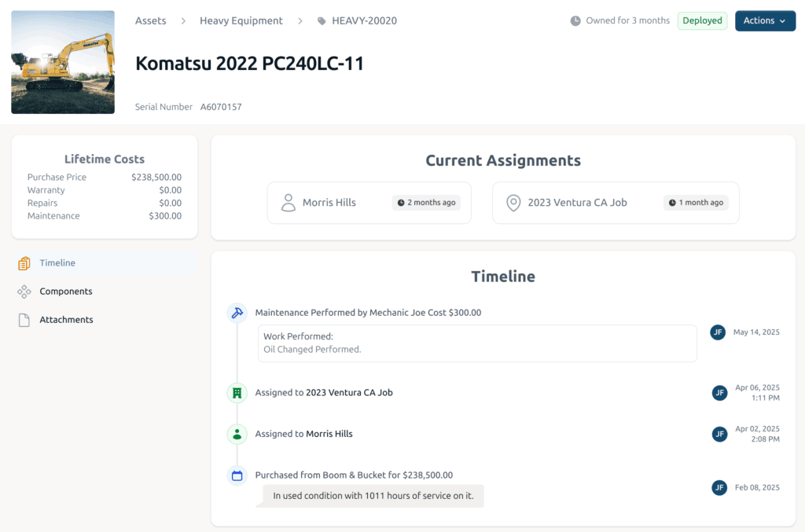This screenshot has height=532, width=805.
Task: Click the Apr 02, 2025 2:08 PM timestamp
Action: tap(757, 434)
